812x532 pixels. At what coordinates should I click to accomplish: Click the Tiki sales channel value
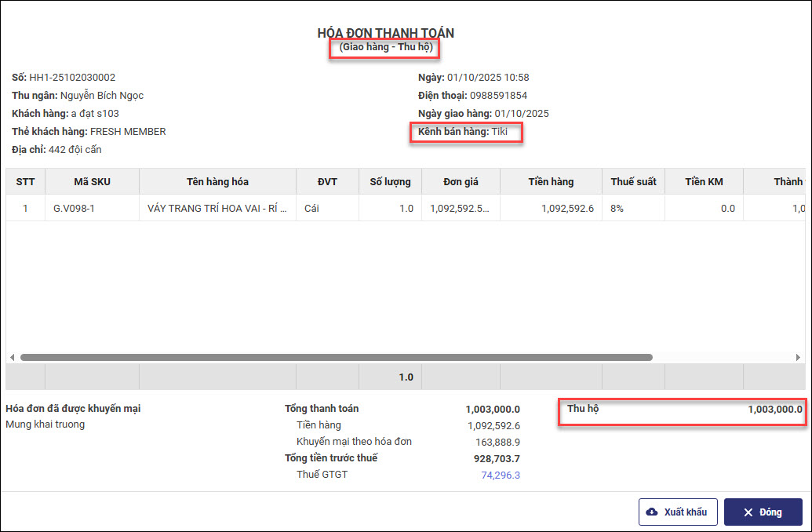(x=500, y=132)
